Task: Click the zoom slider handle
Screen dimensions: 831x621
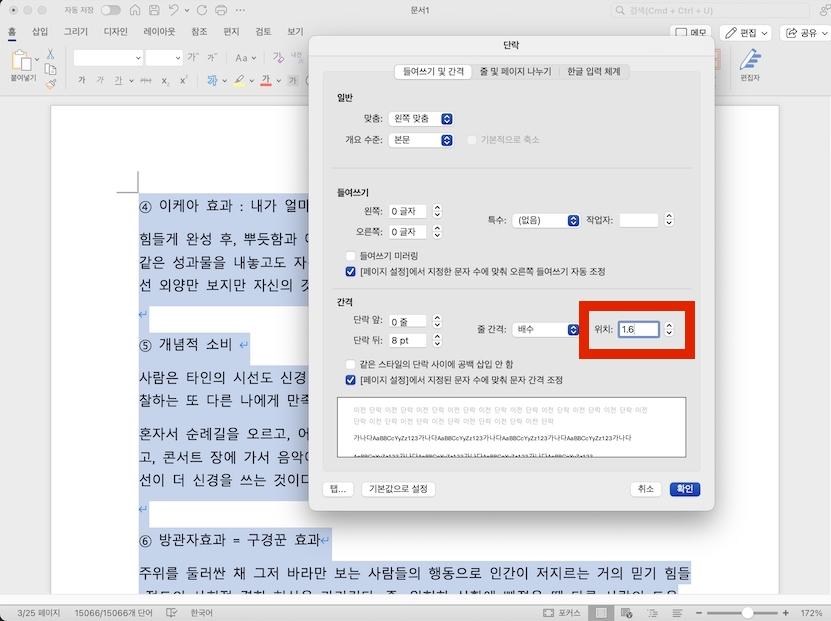Action: 747,613
